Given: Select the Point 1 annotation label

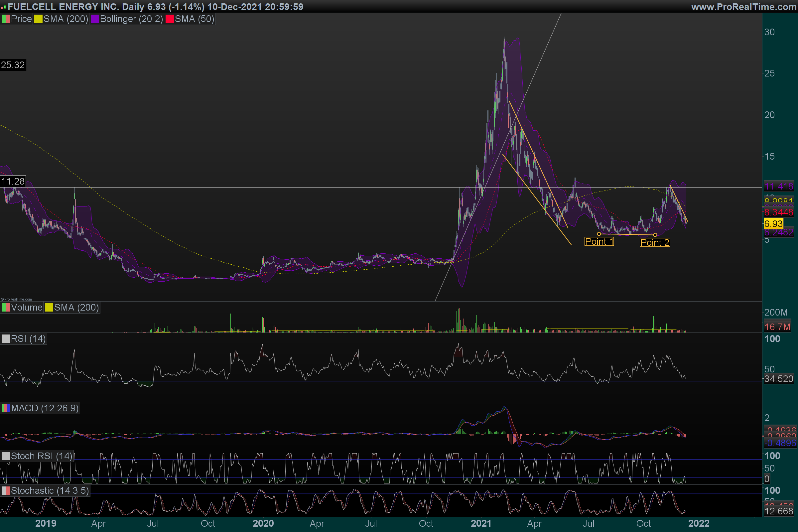Looking at the screenshot, I should click(x=599, y=242).
